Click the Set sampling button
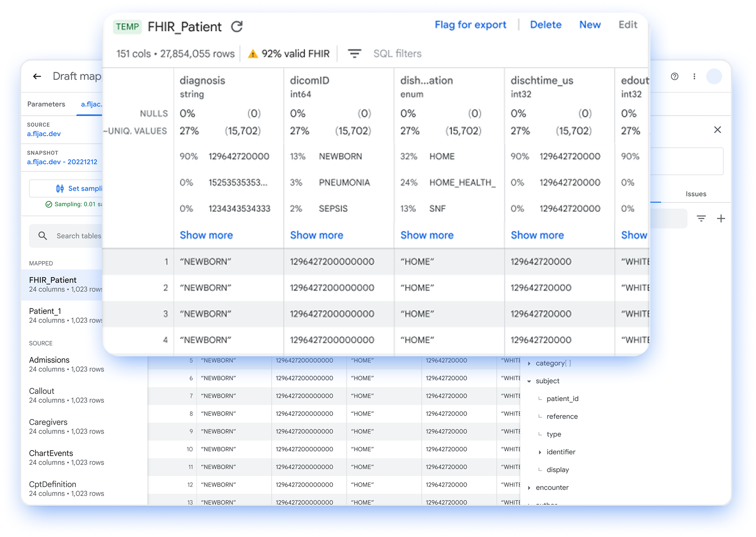Screen dimensions: 756x537 pyautogui.click(x=66, y=188)
